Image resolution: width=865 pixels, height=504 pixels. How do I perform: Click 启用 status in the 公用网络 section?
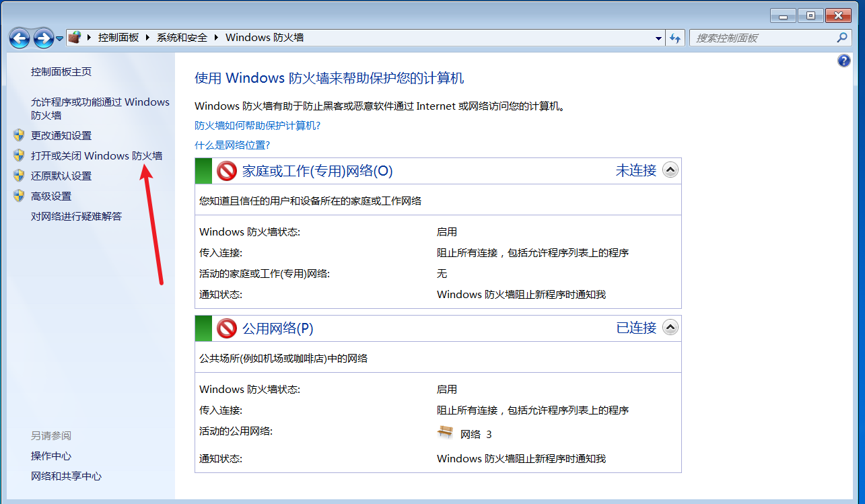coord(447,389)
